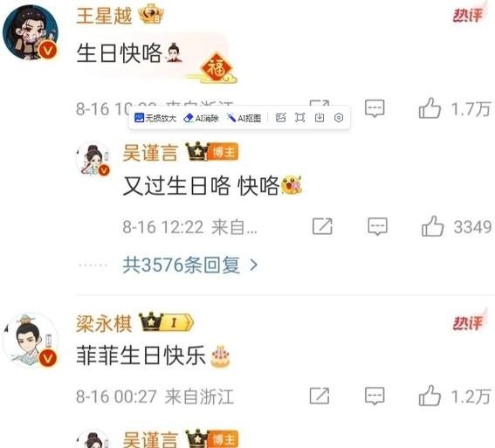
Task: Open 吴谨言's avatar in first reply
Action: (93, 158)
